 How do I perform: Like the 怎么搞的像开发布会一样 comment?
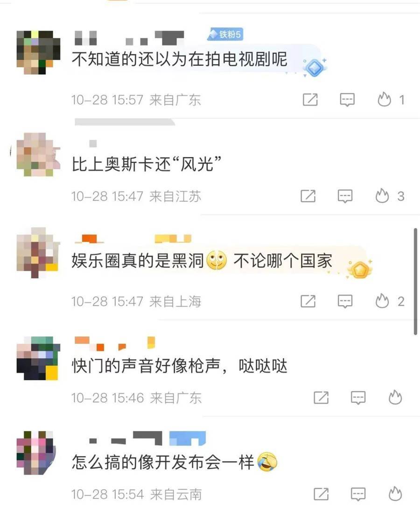395,494
